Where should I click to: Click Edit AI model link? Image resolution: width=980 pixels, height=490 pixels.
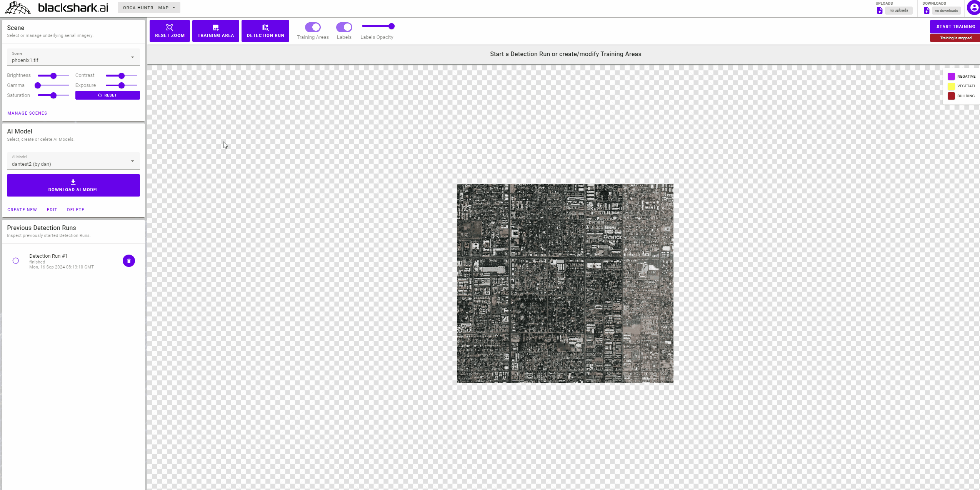click(x=52, y=210)
